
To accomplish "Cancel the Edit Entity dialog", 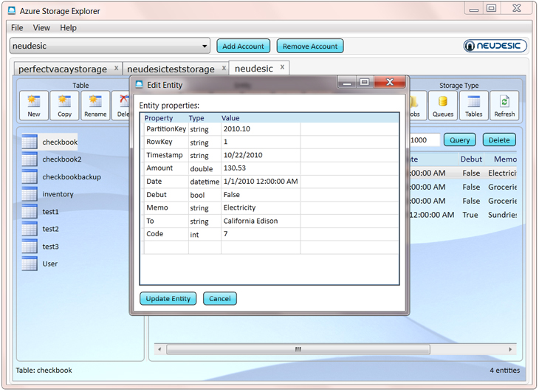I will pos(219,298).
